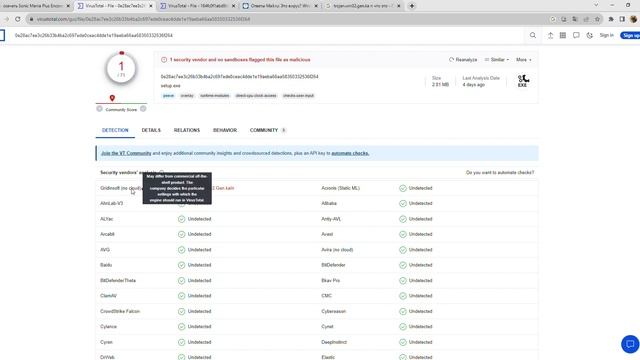Click the hash search field in VirusTotal header

[269, 36]
